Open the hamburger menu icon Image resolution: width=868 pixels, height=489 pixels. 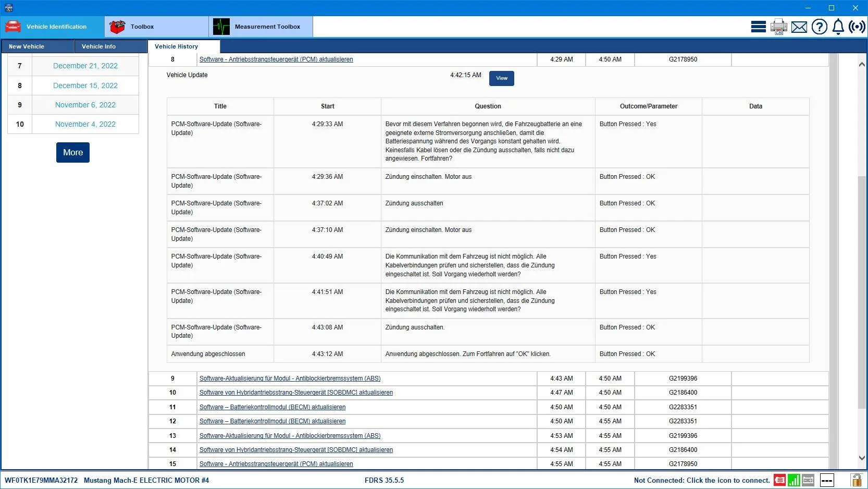click(x=758, y=27)
